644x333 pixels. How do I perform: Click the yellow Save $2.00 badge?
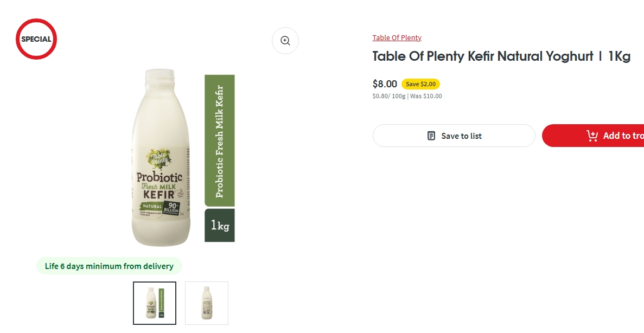point(420,84)
